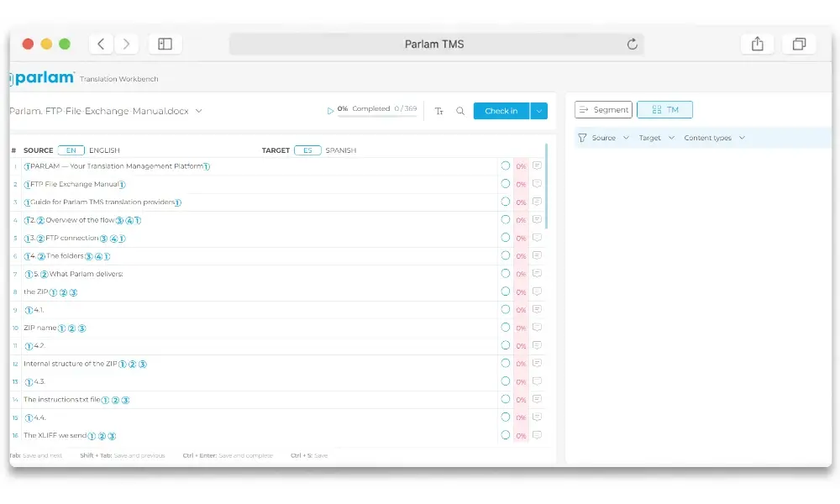Click the 0% match badge on segment 1
This screenshot has height=504, width=840.
coord(521,166)
